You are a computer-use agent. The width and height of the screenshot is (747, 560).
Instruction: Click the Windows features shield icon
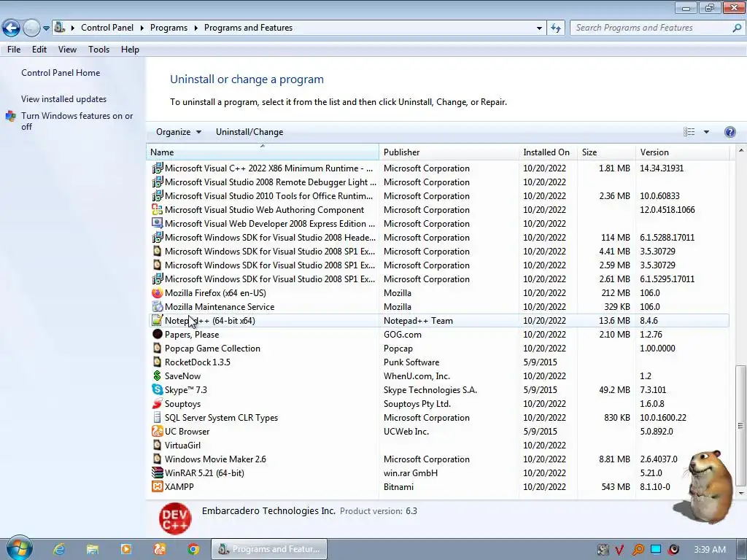tap(10, 116)
